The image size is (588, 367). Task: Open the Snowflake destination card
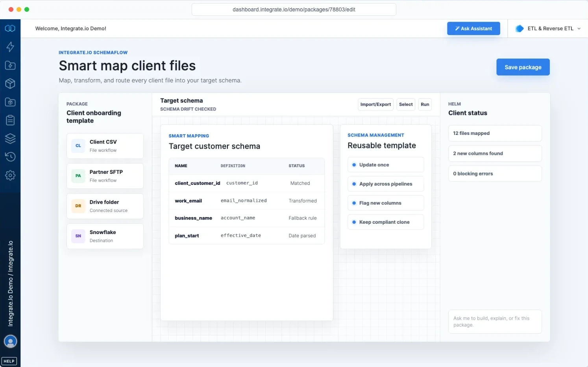point(105,236)
